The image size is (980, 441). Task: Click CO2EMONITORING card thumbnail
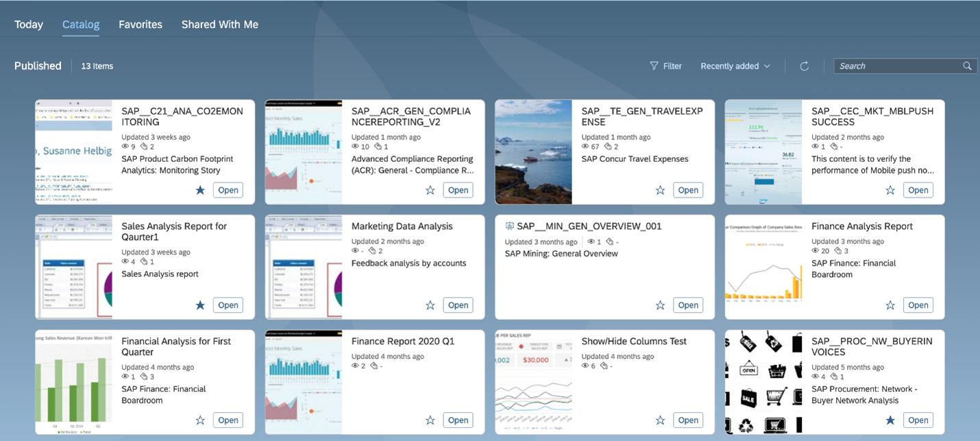(x=73, y=152)
